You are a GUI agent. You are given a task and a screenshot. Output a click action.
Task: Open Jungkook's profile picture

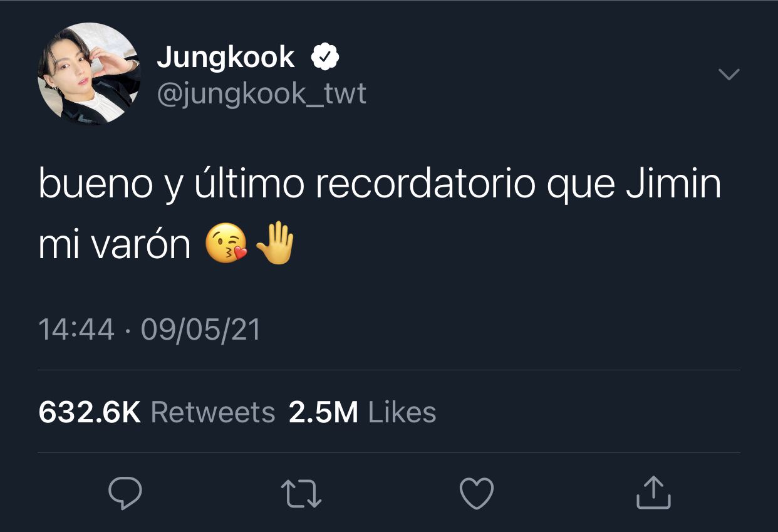pyautogui.click(x=89, y=74)
